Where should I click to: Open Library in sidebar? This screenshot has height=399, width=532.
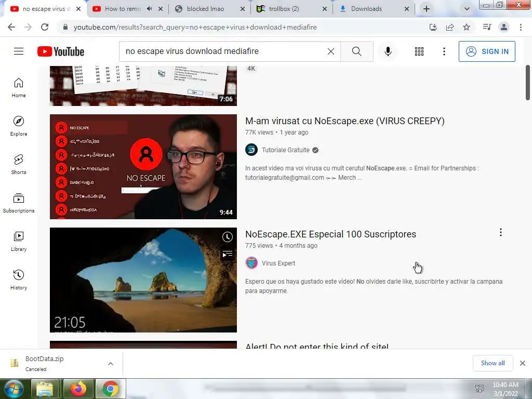(x=19, y=241)
